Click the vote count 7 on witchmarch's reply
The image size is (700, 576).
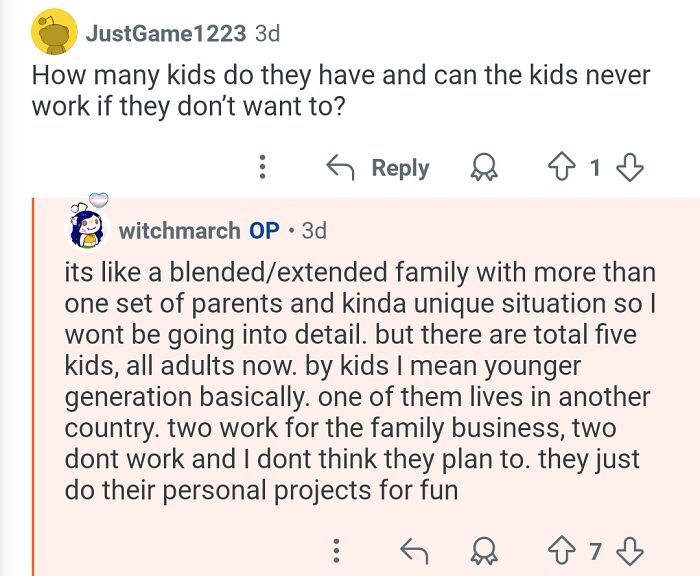pos(595,551)
